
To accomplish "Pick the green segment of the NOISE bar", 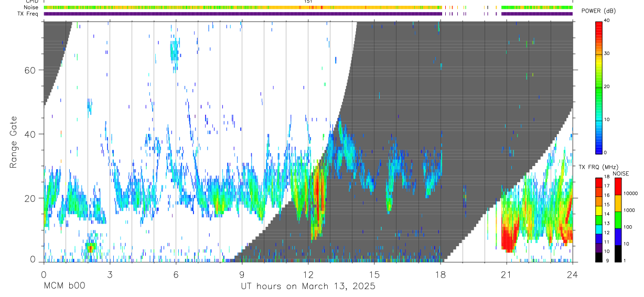I will pos(617,220).
